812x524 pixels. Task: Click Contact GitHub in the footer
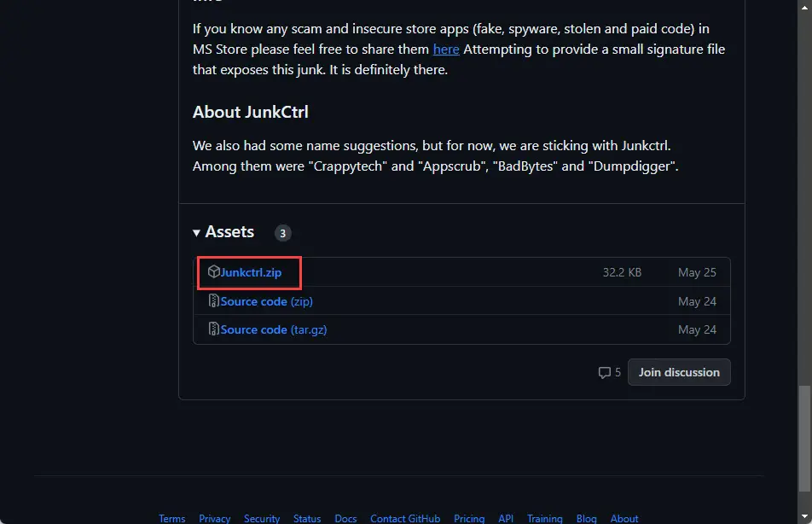[405, 518]
